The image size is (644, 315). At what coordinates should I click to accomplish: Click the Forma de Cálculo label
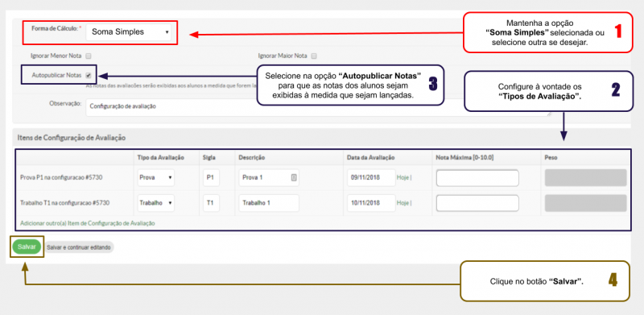point(56,29)
